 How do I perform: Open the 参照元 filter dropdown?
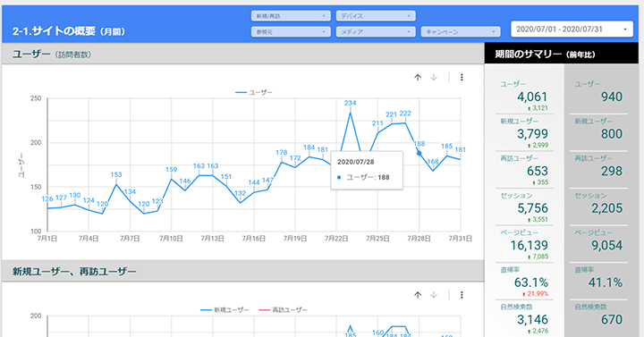point(291,31)
